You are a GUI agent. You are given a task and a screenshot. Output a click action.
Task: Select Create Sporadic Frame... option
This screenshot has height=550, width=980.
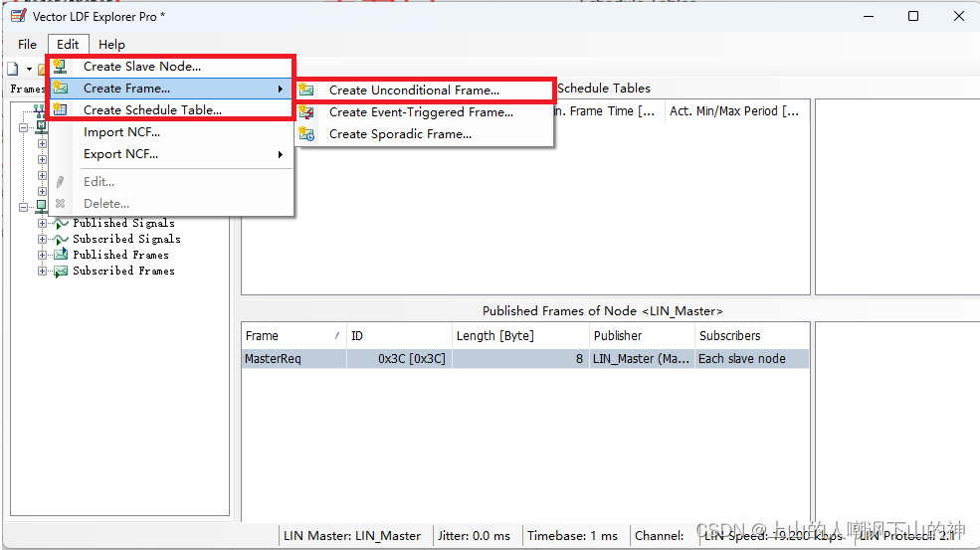point(425,133)
